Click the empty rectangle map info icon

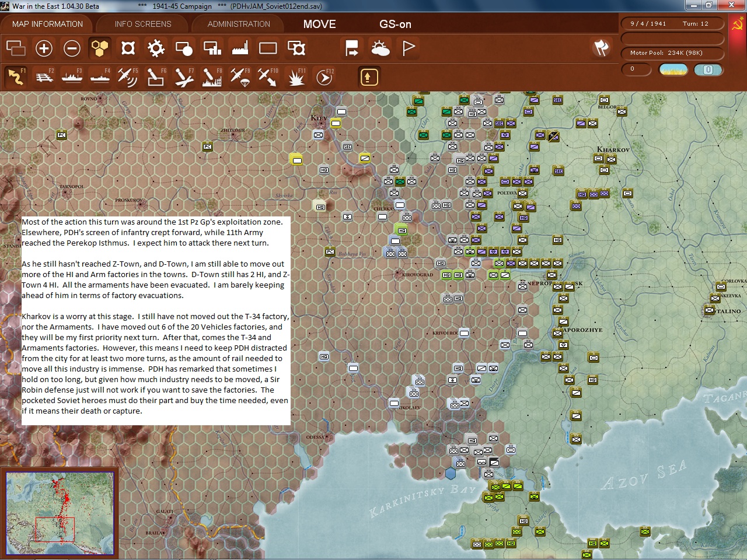click(268, 48)
